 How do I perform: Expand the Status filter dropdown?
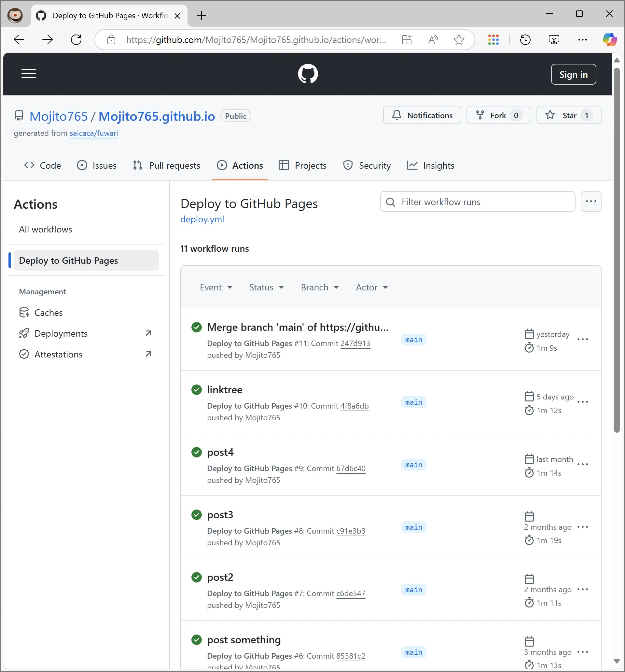tap(266, 287)
